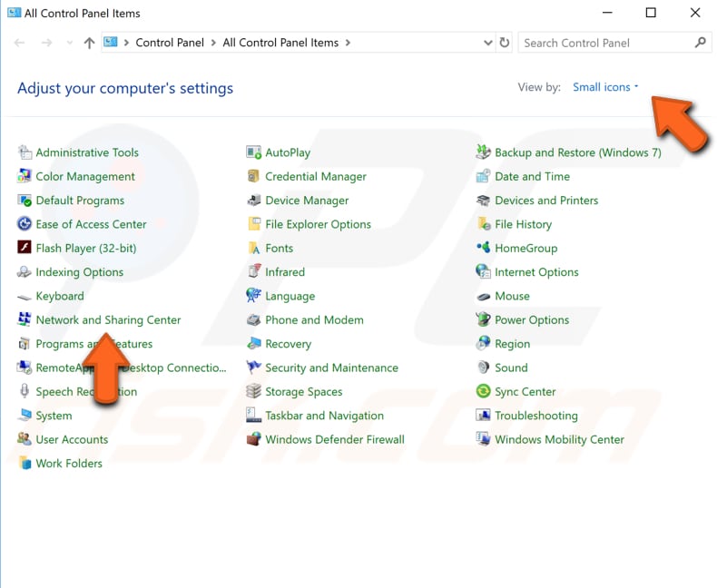717x588 pixels.
Task: Expand the address bar history dropdown
Action: [488, 43]
